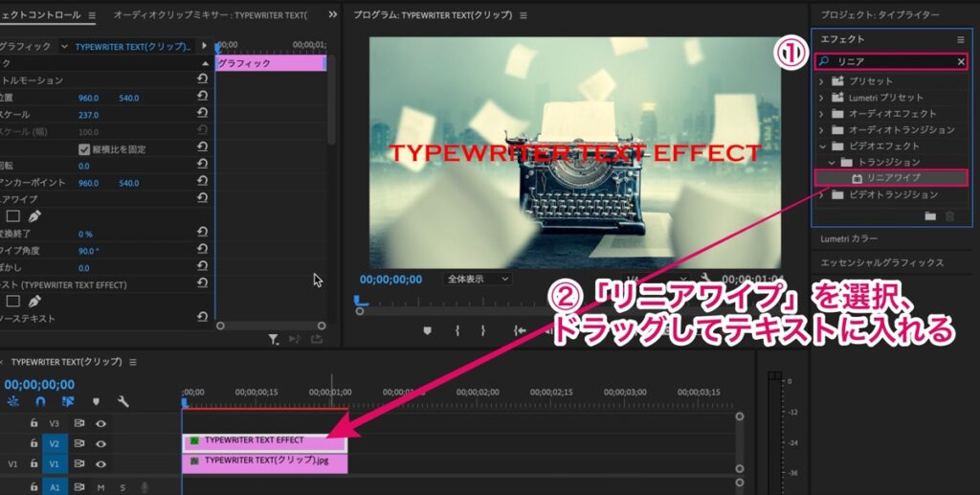Image resolution: width=980 pixels, height=495 pixels.
Task: Select the pen mask tool under リニアワイプ
Action: pos(34,216)
